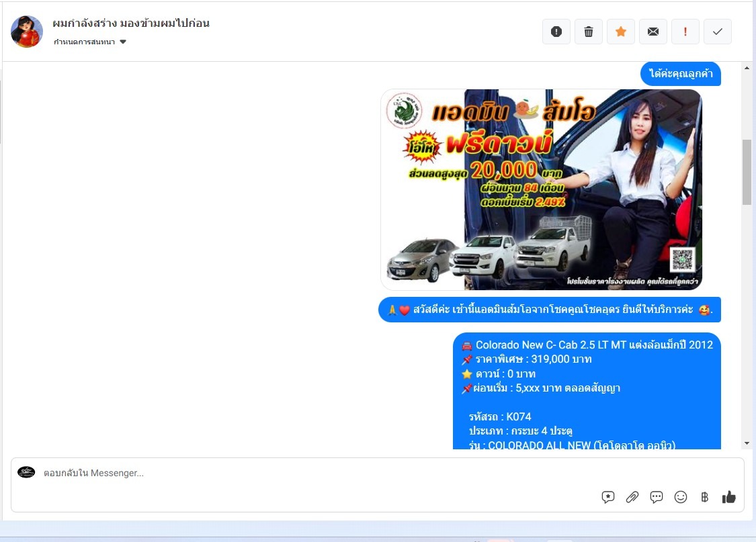The image size is (756, 542).
Task: Attach a file with paperclip icon
Action: pos(632,497)
